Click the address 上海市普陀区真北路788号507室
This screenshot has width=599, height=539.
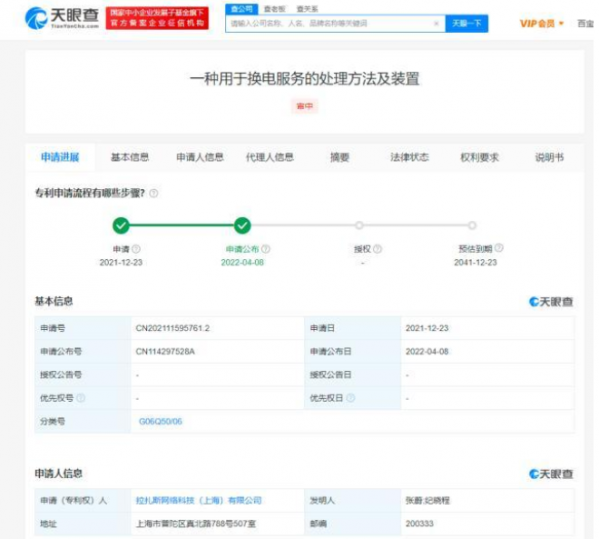pos(196,524)
